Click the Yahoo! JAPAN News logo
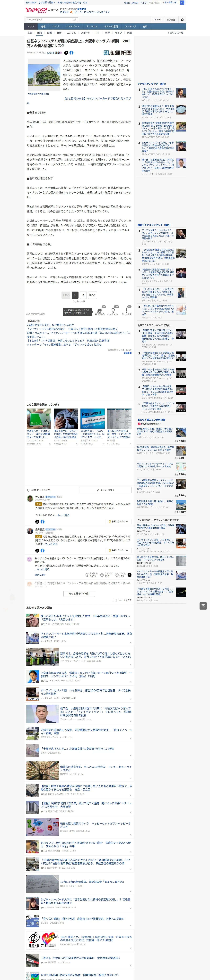 (x=42, y=10)
